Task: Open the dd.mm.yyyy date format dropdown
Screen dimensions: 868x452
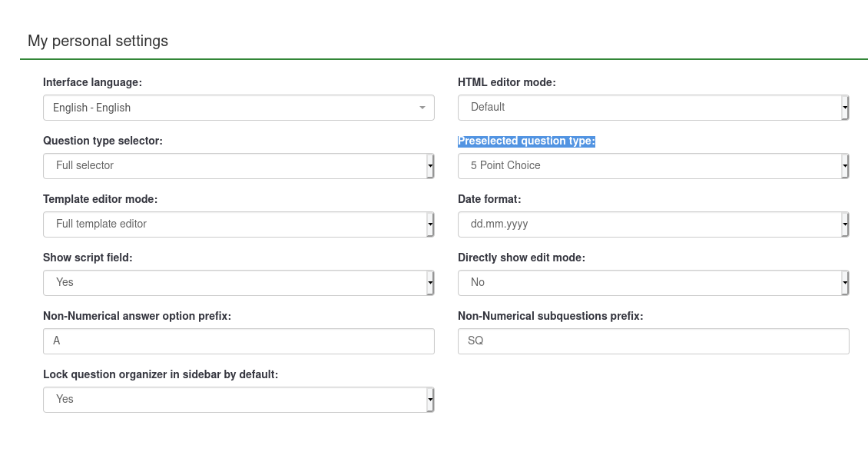Action: [653, 224]
